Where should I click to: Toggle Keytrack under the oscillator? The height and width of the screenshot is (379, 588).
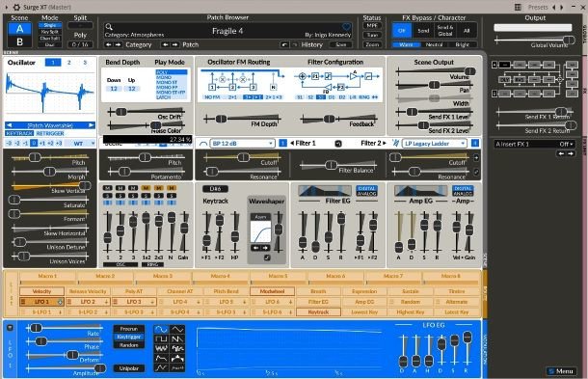coord(19,133)
